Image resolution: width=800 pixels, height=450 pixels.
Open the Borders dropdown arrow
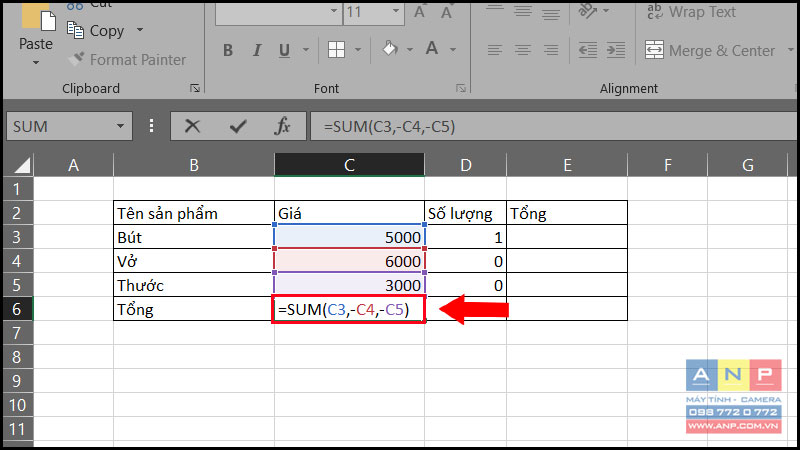point(358,50)
